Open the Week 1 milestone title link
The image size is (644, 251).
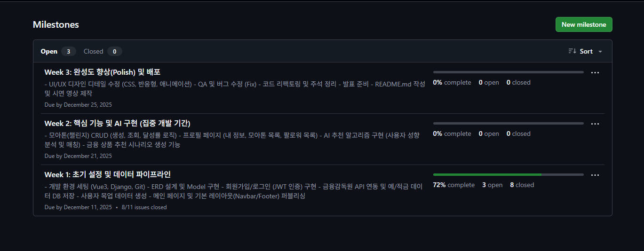tap(107, 174)
